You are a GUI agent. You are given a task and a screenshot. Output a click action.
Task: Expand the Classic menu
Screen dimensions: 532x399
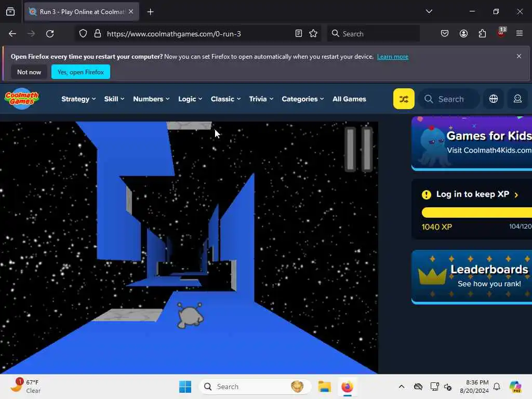point(225,99)
